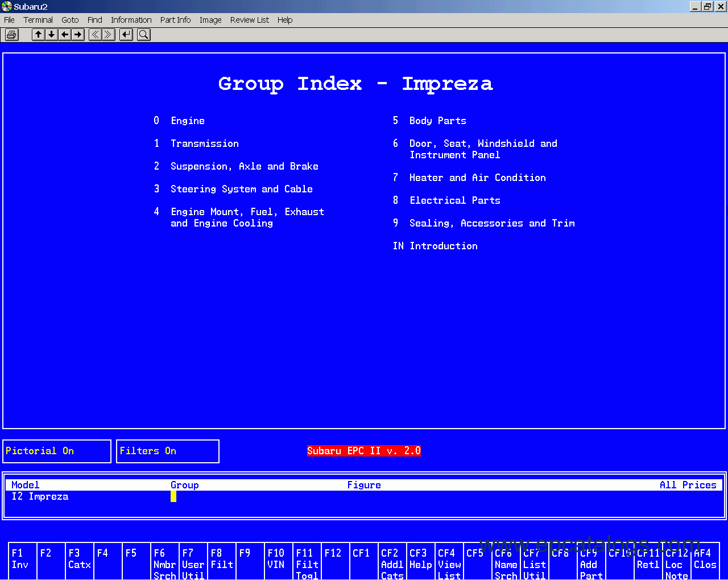
Task: Open the Part Info menu
Action: [x=175, y=20]
